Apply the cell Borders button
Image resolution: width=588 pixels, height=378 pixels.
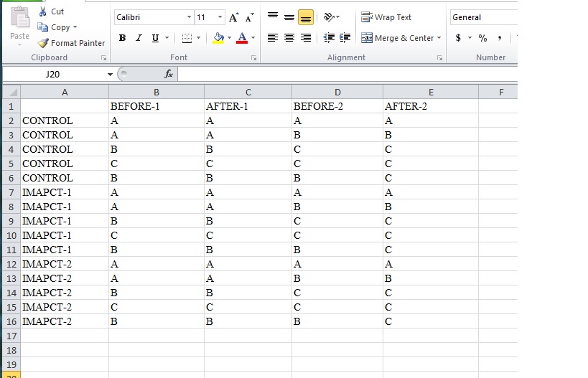187,38
